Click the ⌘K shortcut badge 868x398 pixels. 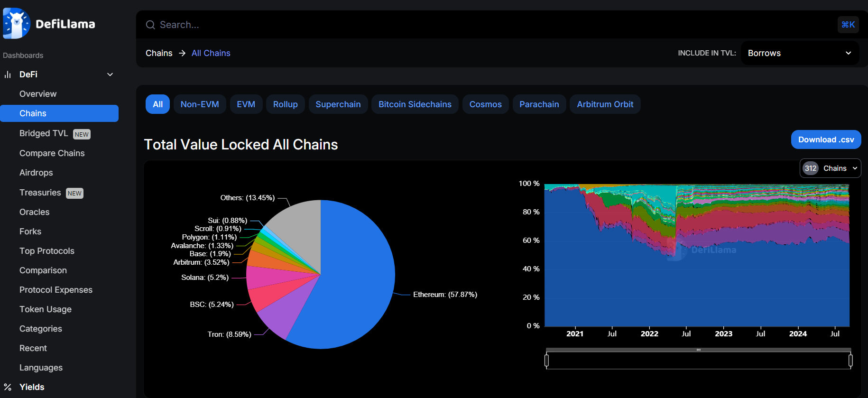pos(848,25)
